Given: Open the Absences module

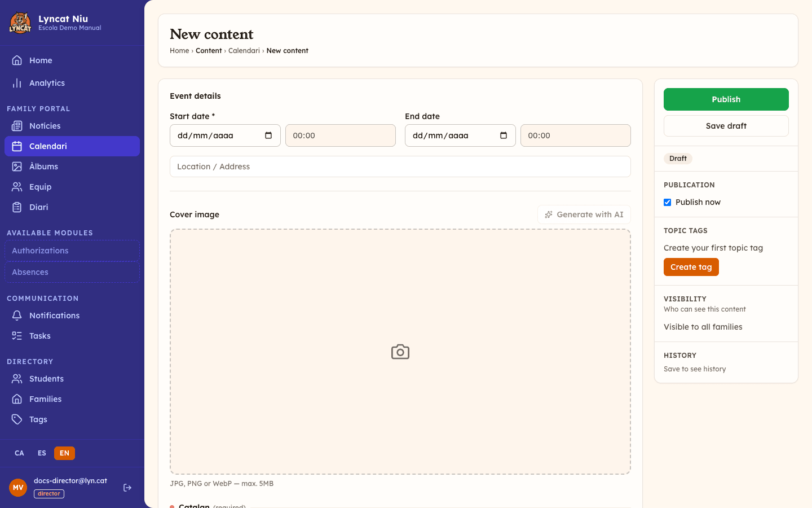Looking at the screenshot, I should click(72, 272).
